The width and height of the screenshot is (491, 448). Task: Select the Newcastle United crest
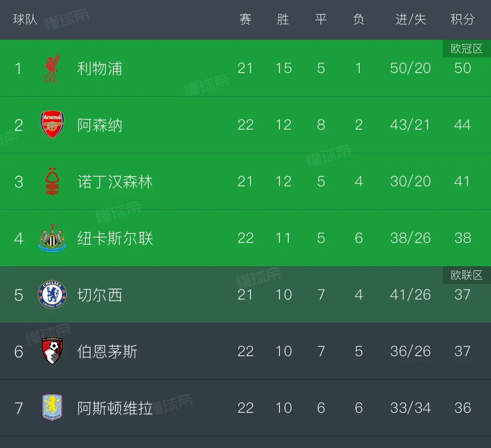[52, 238]
